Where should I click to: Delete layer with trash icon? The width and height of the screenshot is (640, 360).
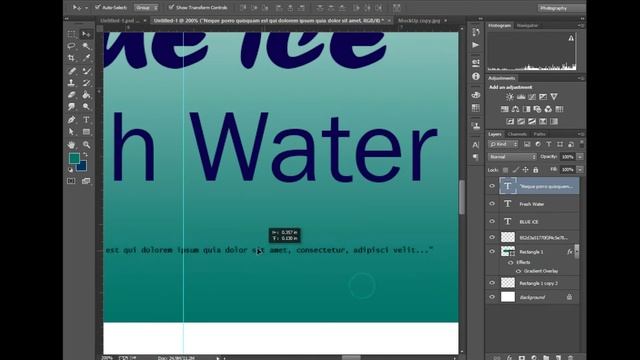pos(571,358)
